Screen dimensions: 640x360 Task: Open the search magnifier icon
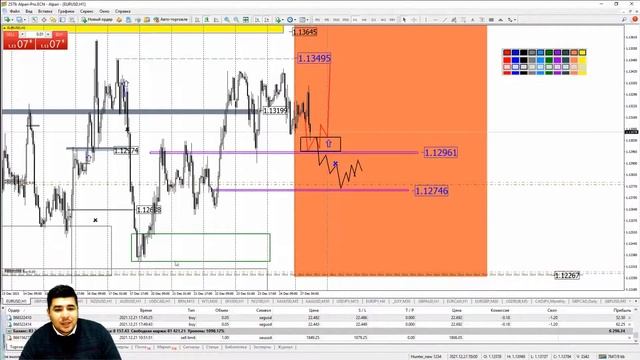click(x=624, y=20)
